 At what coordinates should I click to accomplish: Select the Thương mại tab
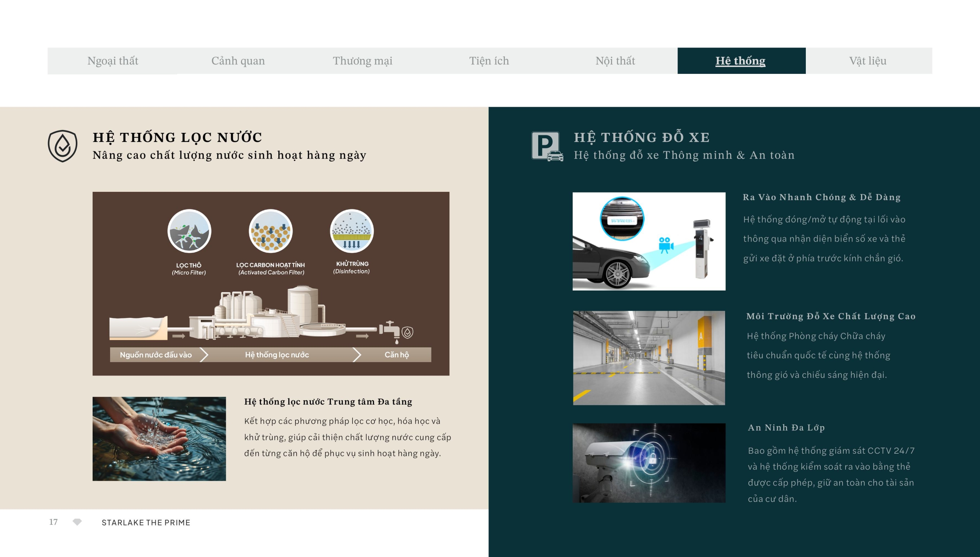click(362, 61)
